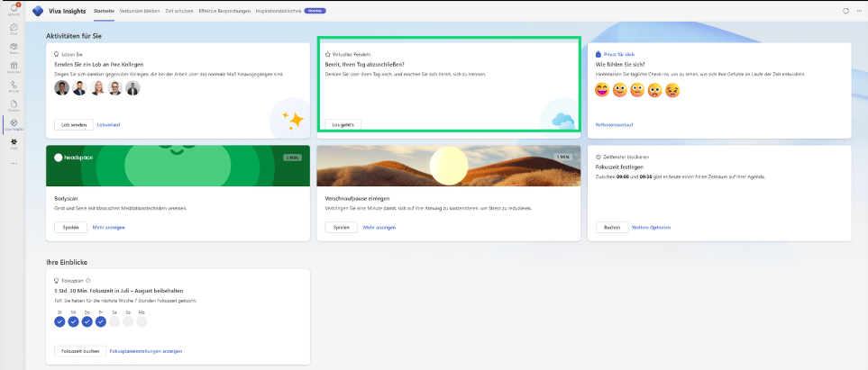Switch to the Zeit schützen tab
The width and height of the screenshot is (868, 370).
point(184,11)
